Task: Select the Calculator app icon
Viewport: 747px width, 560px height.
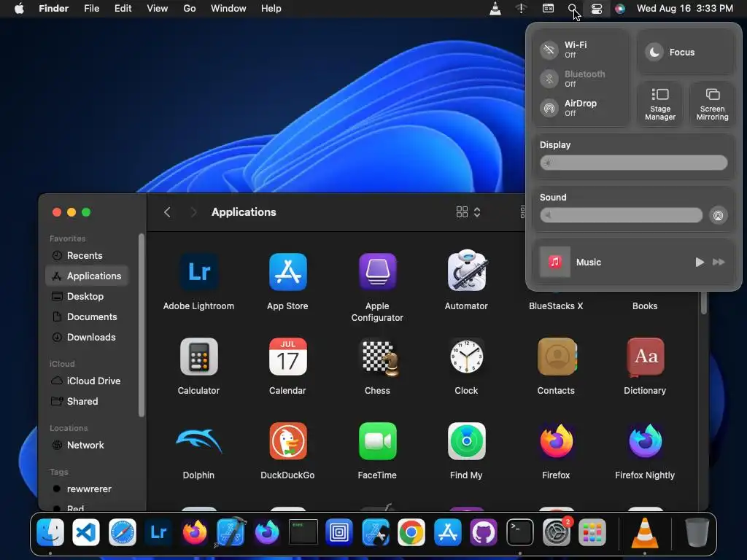Action: click(199, 357)
